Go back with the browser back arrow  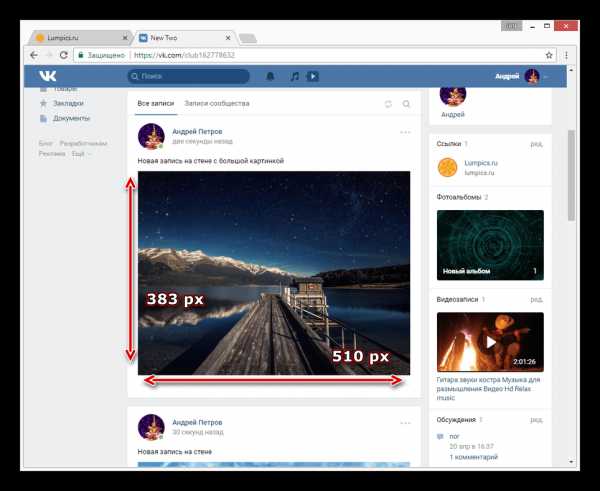point(34,55)
